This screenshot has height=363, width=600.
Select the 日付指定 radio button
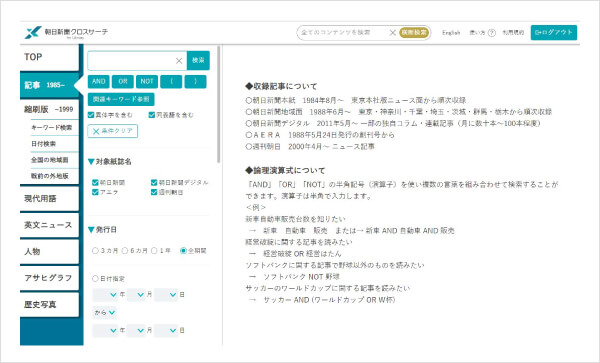coord(95,278)
